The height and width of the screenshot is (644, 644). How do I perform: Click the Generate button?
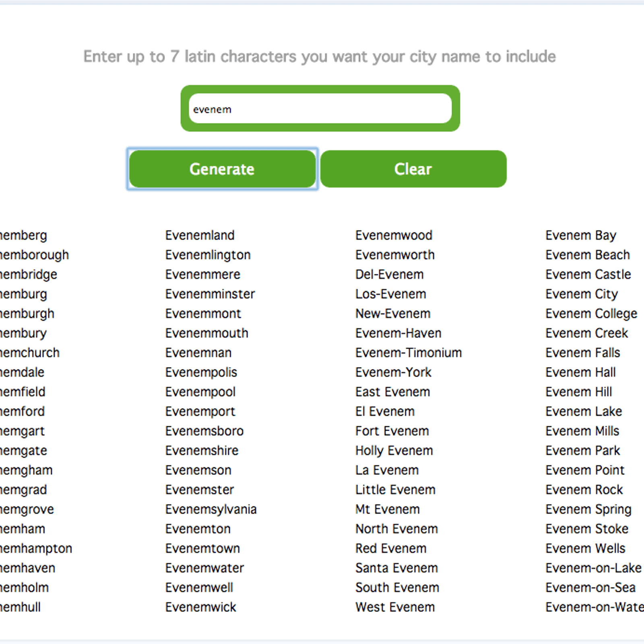point(222,169)
